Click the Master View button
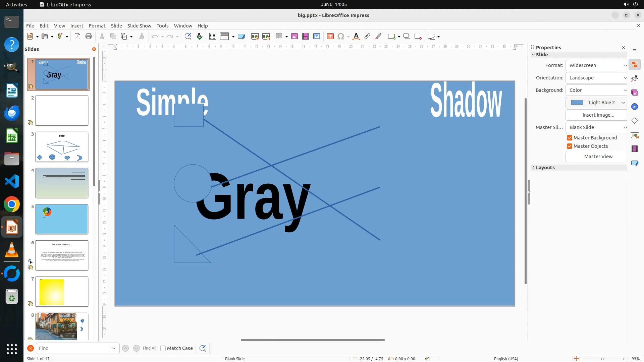The width and height of the screenshot is (644, 362). (x=598, y=157)
